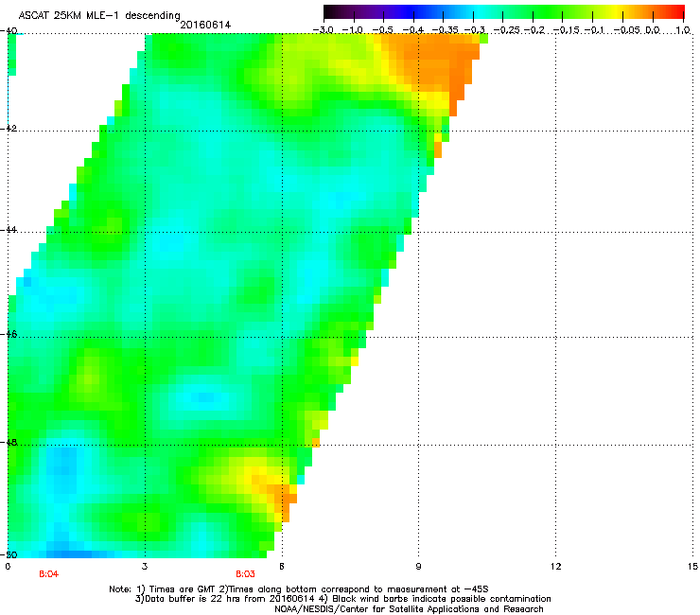Click the longitude label '3'
Viewport: 700px width, 615px height.
[x=145, y=567]
